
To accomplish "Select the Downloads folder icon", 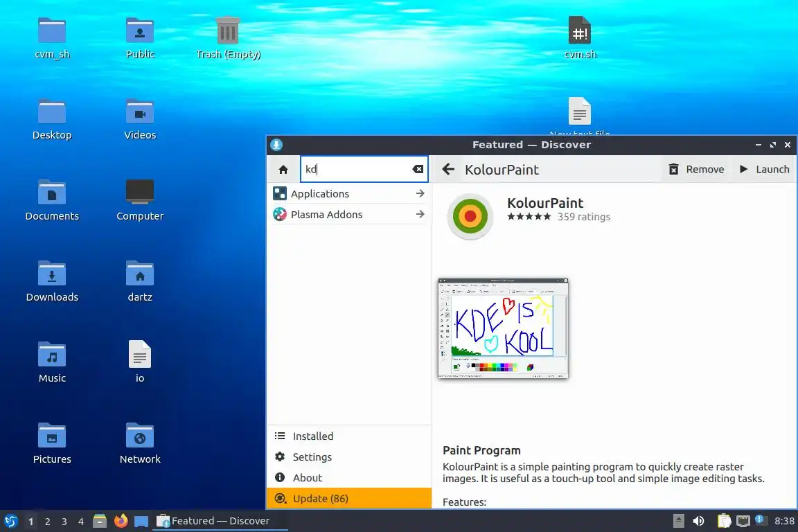I will click(x=52, y=281).
